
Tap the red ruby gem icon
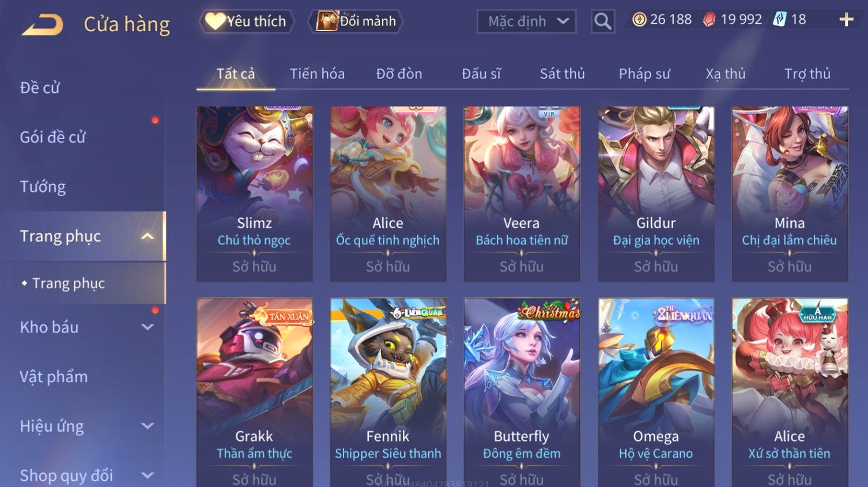(x=709, y=20)
